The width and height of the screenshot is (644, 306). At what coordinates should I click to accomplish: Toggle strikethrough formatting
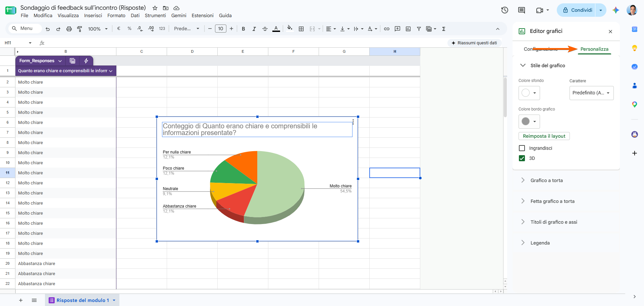pos(265,29)
